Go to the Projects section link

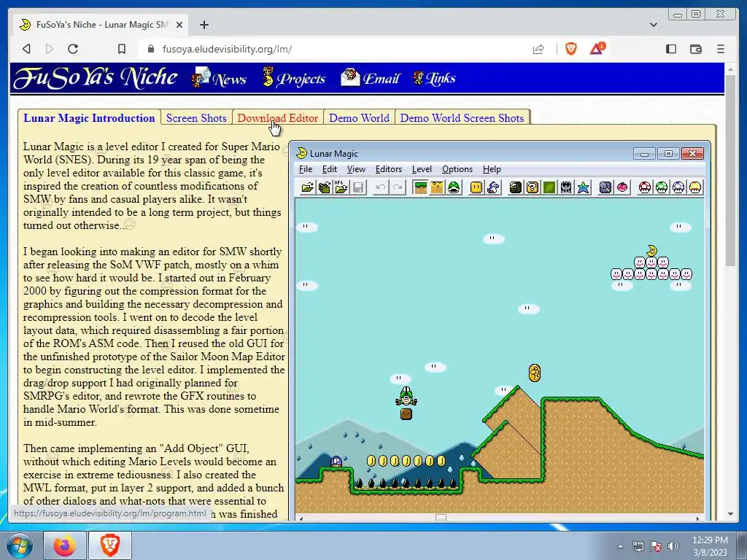(x=294, y=78)
